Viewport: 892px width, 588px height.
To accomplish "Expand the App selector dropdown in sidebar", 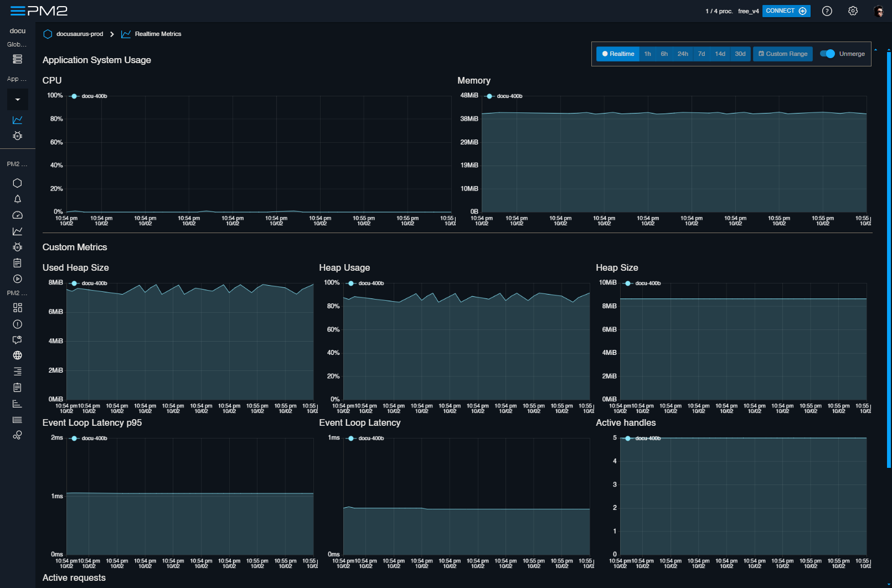I will 18,100.
